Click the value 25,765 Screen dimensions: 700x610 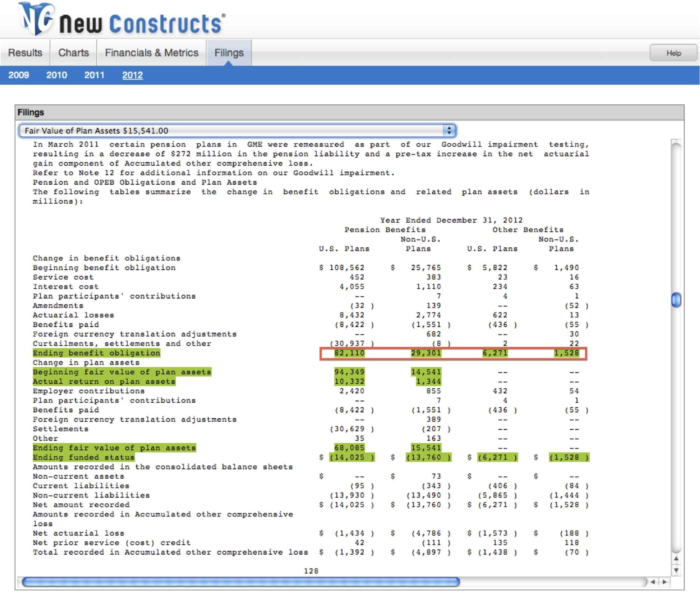click(426, 268)
